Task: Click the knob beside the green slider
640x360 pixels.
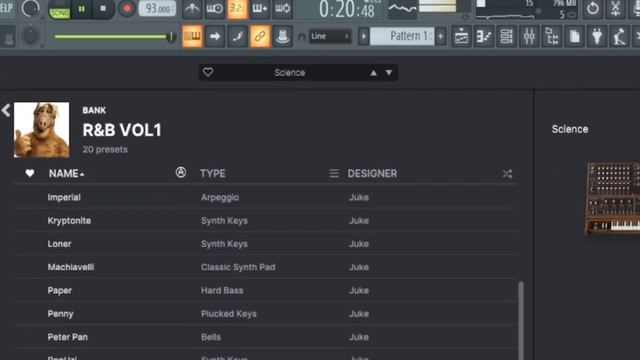Action: [x=31, y=36]
